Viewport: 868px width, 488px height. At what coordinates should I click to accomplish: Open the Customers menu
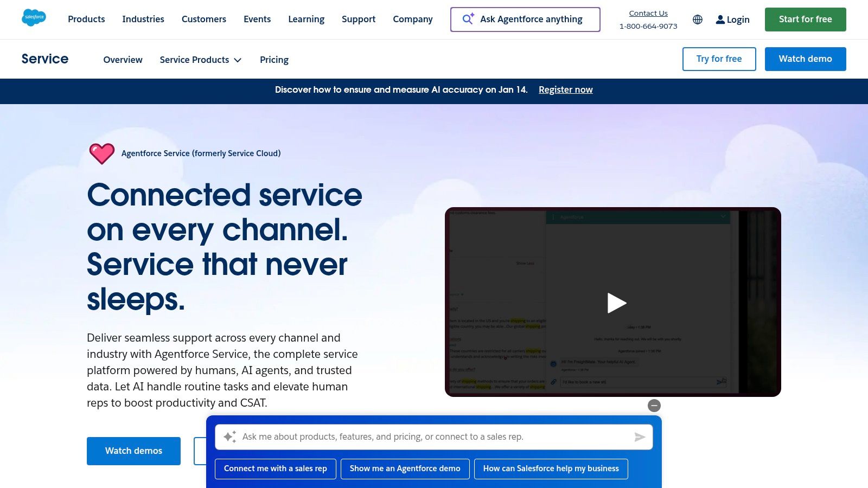(204, 19)
